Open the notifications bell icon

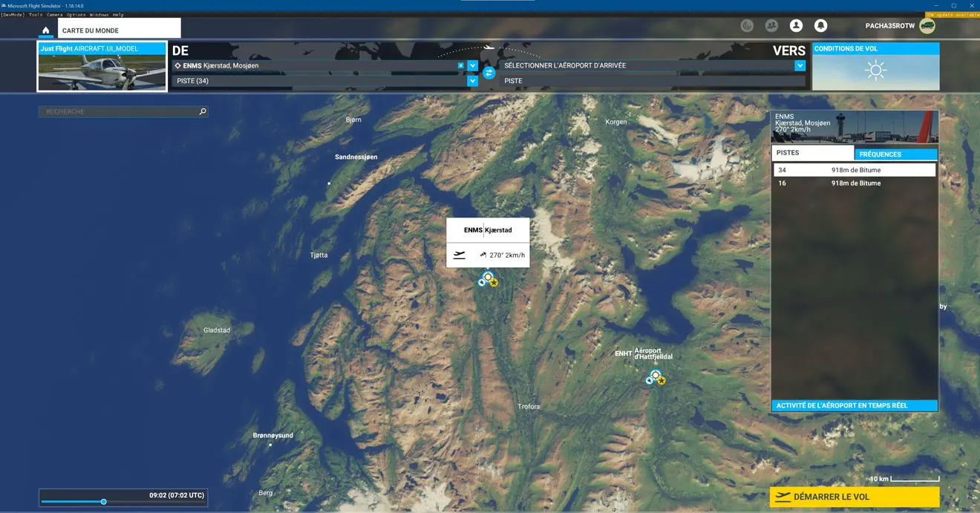click(820, 26)
